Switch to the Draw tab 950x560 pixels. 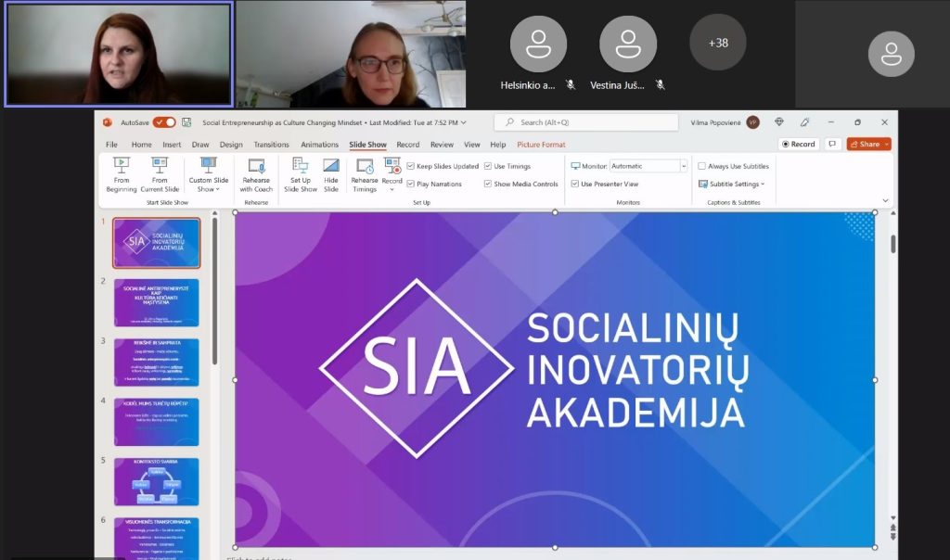200,145
